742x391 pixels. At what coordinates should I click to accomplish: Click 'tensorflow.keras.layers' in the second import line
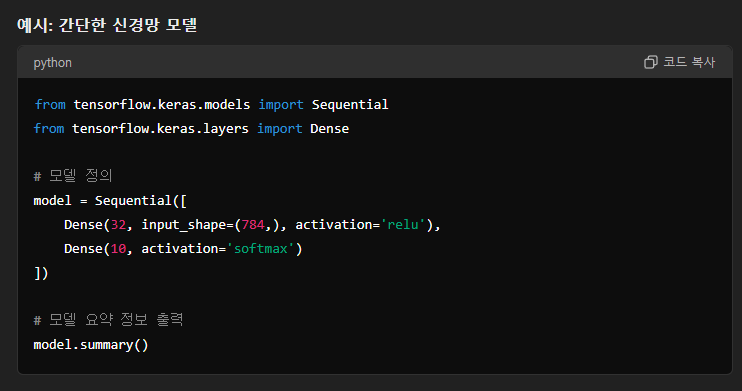click(160, 128)
